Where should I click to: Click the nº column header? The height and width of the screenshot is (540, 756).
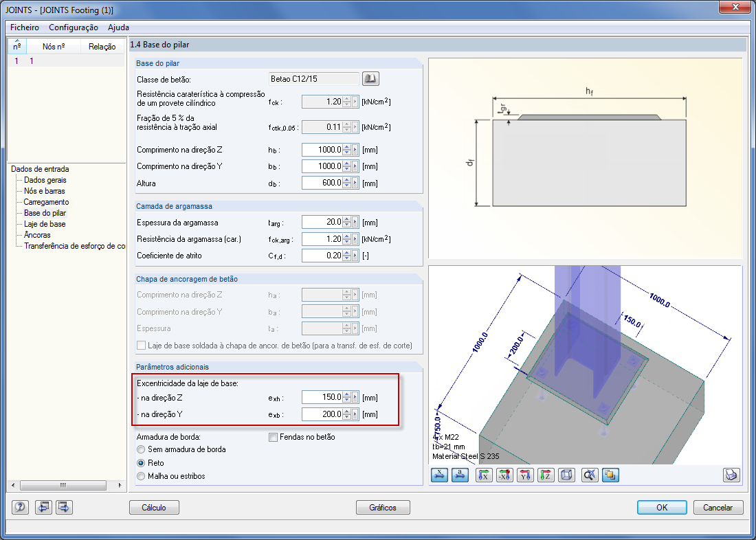pyautogui.click(x=17, y=46)
